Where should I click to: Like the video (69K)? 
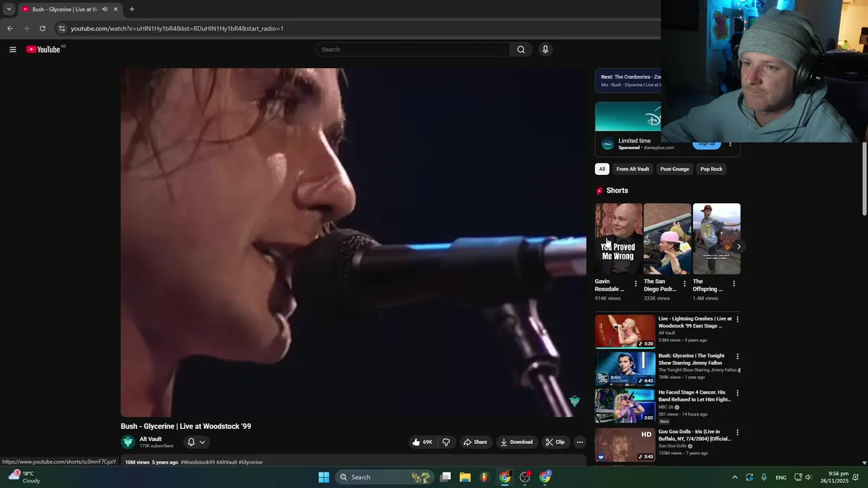click(x=422, y=442)
